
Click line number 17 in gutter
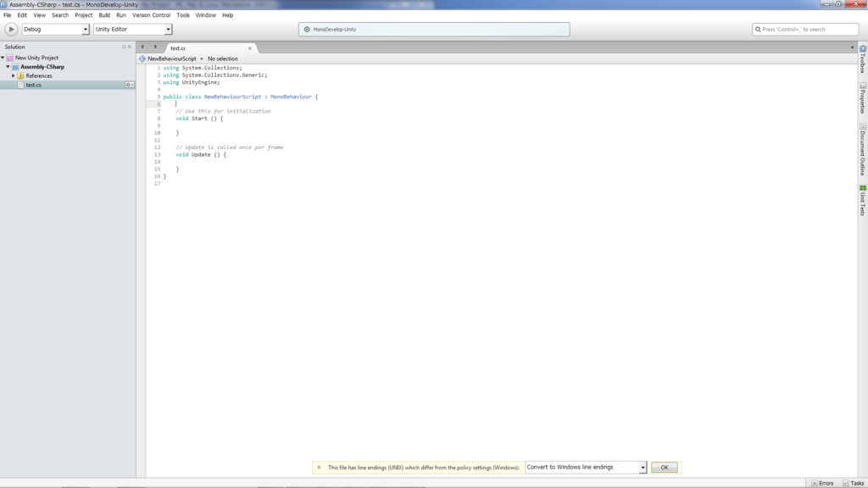tap(157, 184)
